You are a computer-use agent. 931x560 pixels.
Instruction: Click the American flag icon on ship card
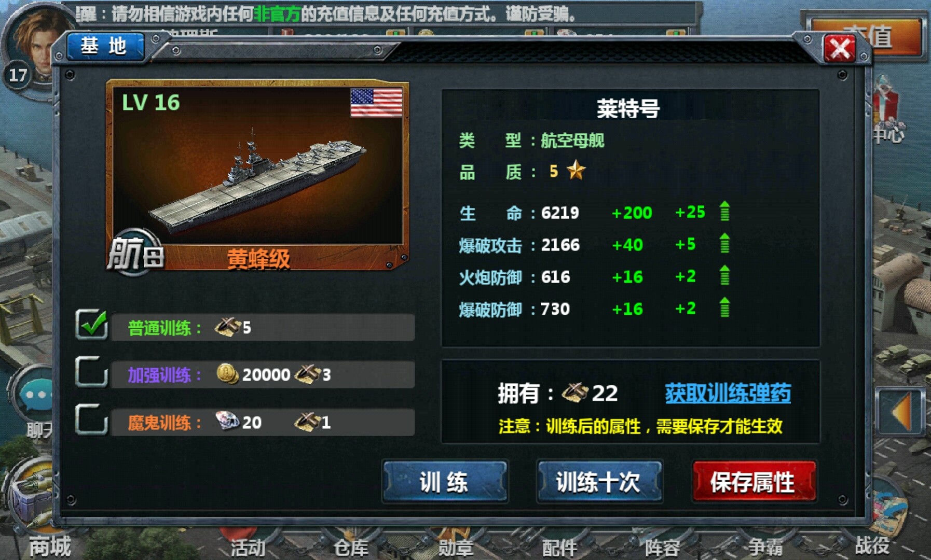[376, 102]
